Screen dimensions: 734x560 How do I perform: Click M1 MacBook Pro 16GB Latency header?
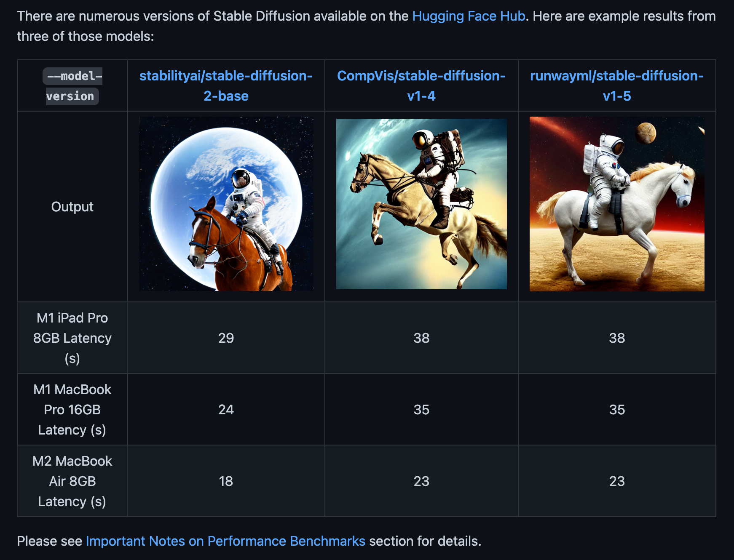coord(72,409)
